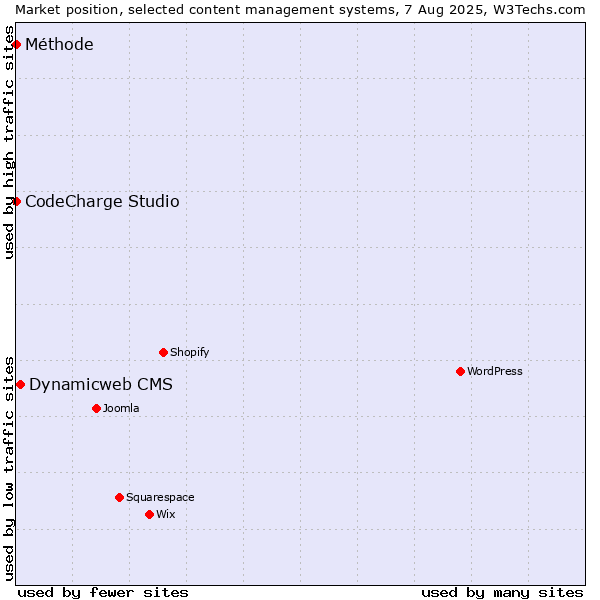Click the Méthode red data point
The image size is (600, 600).
pos(16,45)
